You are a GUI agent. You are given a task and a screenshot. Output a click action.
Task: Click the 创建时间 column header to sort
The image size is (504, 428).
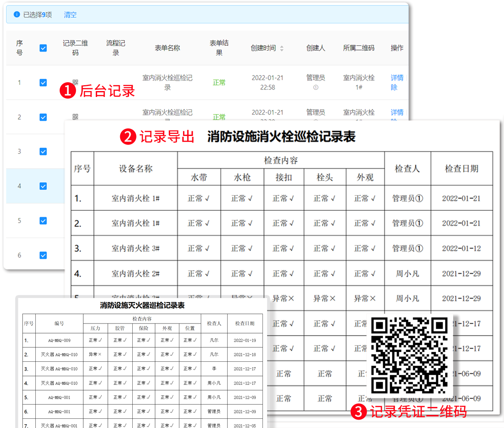(265, 47)
